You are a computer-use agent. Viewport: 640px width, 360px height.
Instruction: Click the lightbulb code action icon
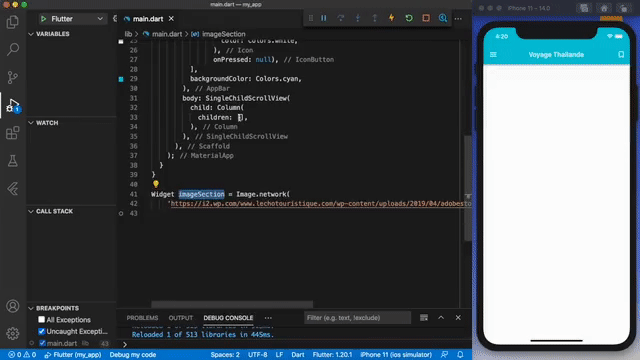pyautogui.click(x=156, y=184)
